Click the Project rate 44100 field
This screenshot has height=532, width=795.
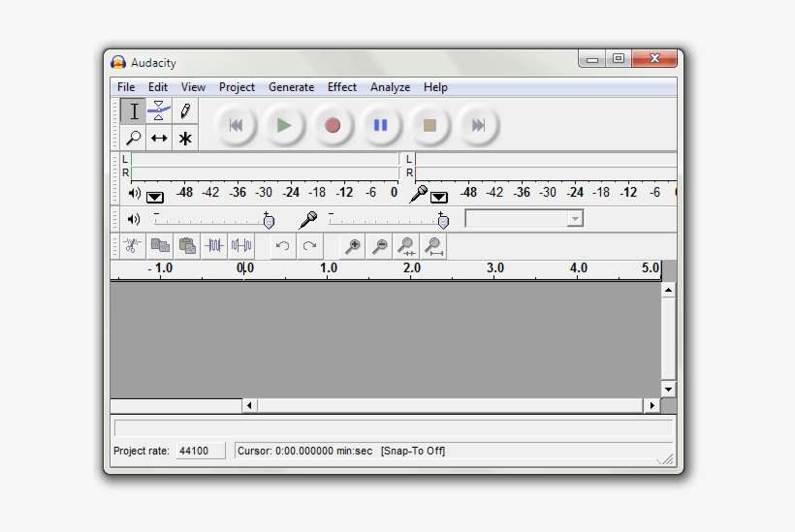(x=201, y=451)
